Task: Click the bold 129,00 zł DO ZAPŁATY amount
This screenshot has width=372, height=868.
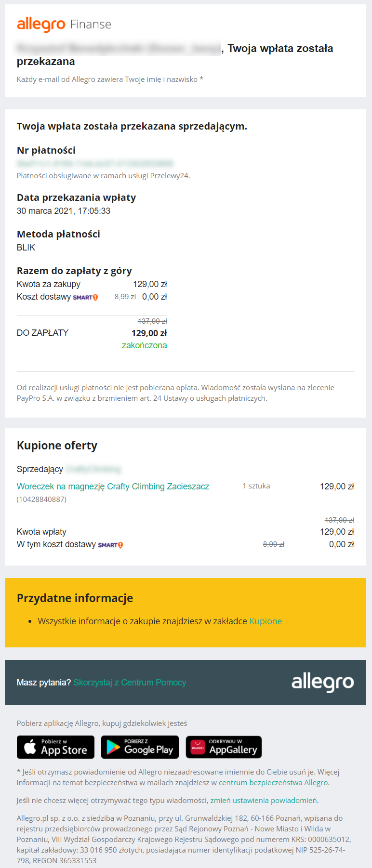Action: click(149, 333)
